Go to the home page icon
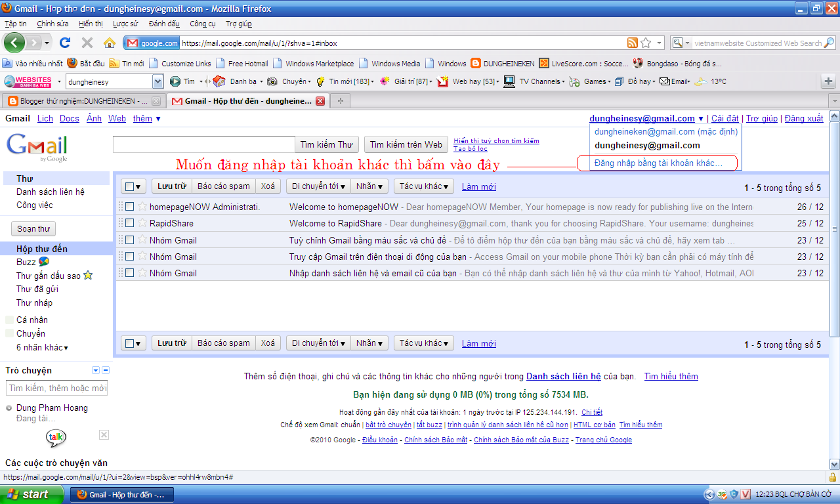 pos(110,43)
